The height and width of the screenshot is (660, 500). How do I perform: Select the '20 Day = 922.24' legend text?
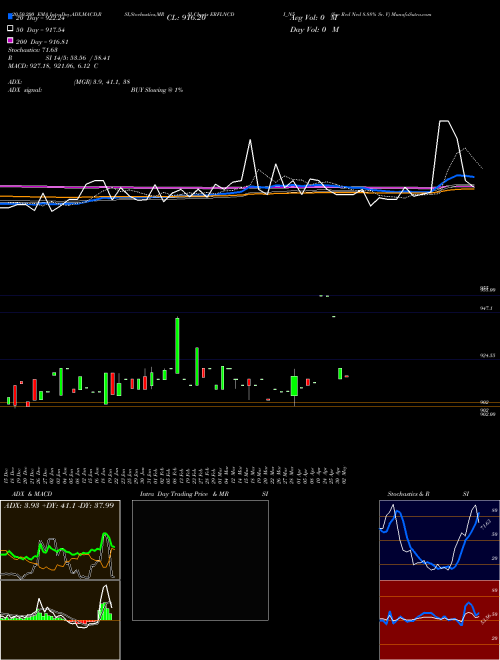40,18
